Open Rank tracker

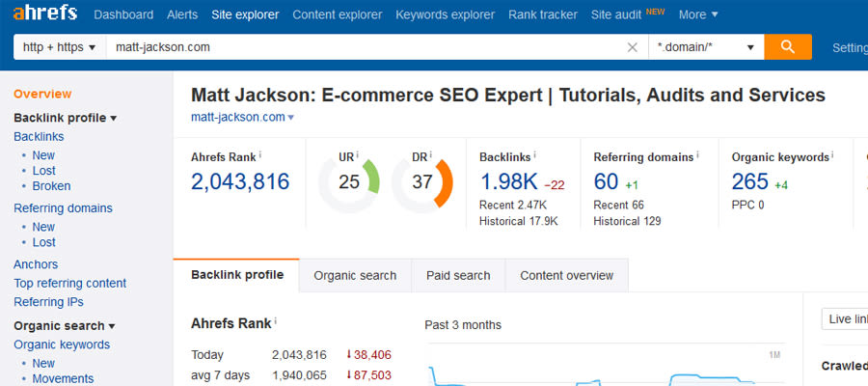tap(542, 14)
